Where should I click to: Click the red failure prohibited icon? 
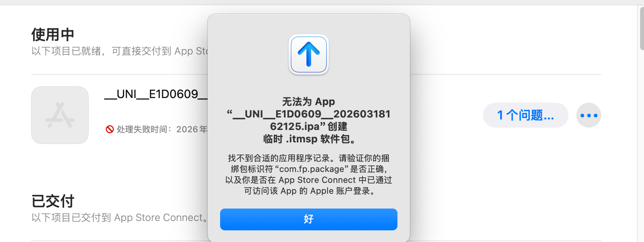110,129
